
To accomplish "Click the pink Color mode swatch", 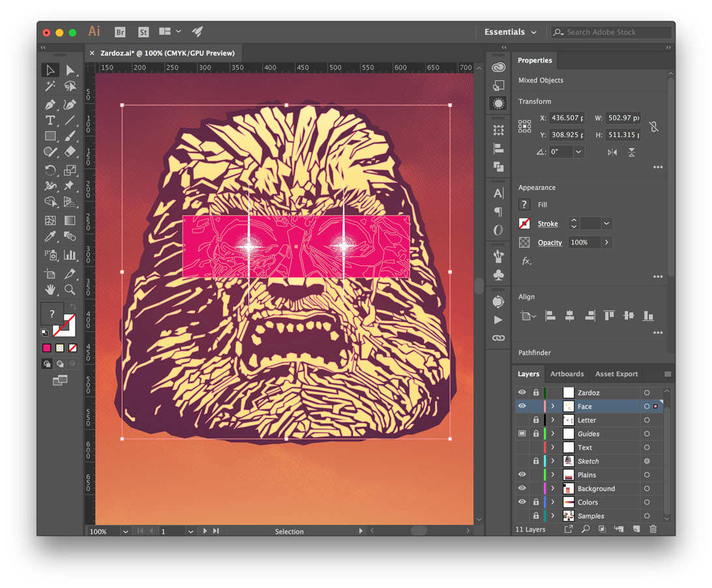I will [46, 348].
